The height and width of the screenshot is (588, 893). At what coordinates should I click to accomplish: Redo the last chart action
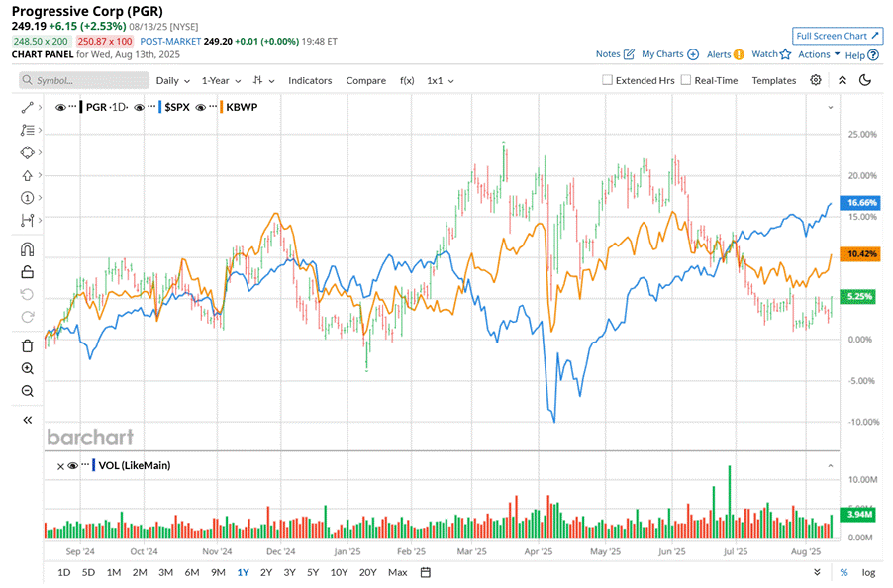coord(27,317)
